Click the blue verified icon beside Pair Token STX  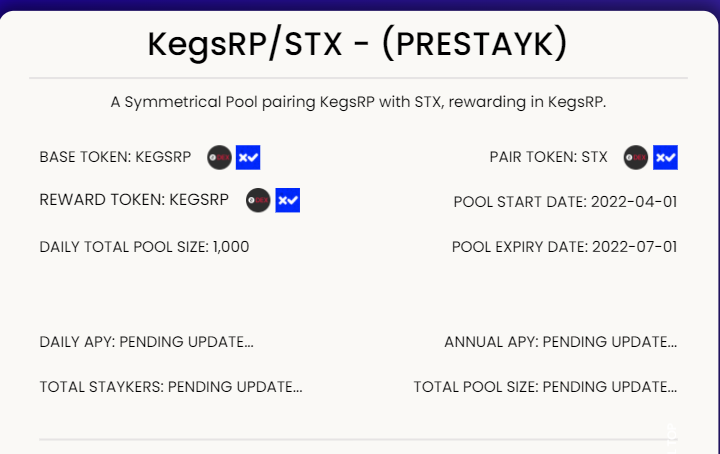coord(665,157)
